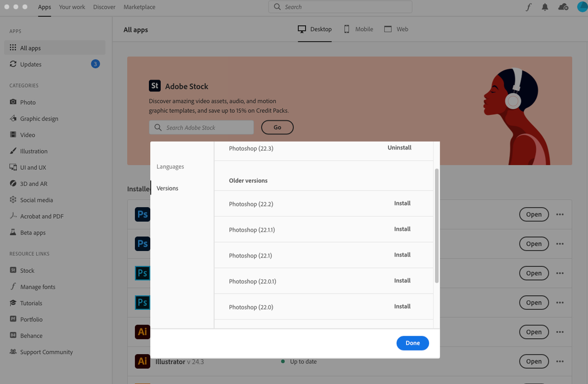Screen dimensions: 588x384
Task: Open the Support Community link
Action: 41,352
